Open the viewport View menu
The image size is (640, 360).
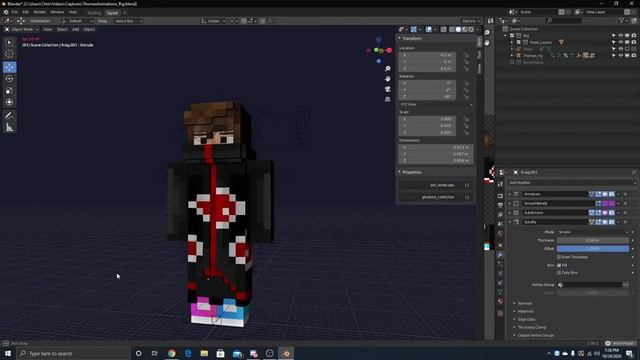tap(48, 29)
